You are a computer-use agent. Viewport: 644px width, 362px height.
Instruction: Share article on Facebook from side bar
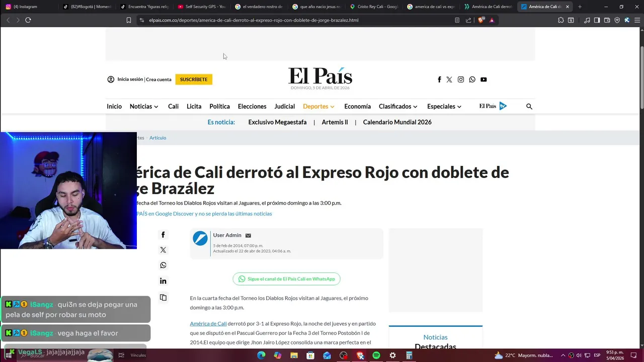(163, 235)
